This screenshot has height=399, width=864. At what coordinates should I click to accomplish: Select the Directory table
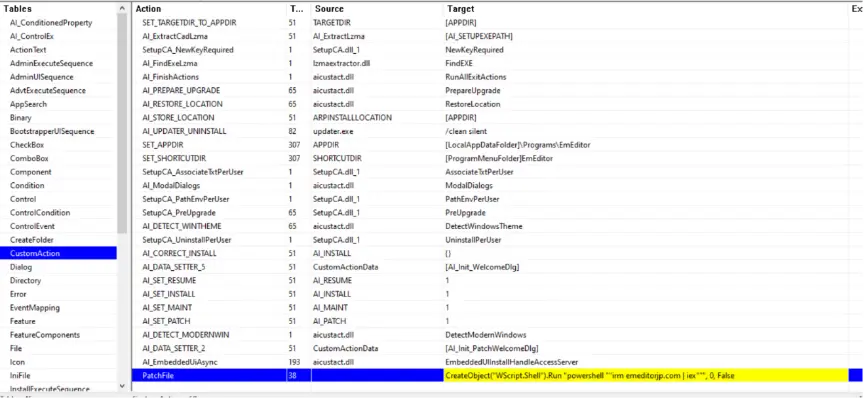tap(25, 281)
